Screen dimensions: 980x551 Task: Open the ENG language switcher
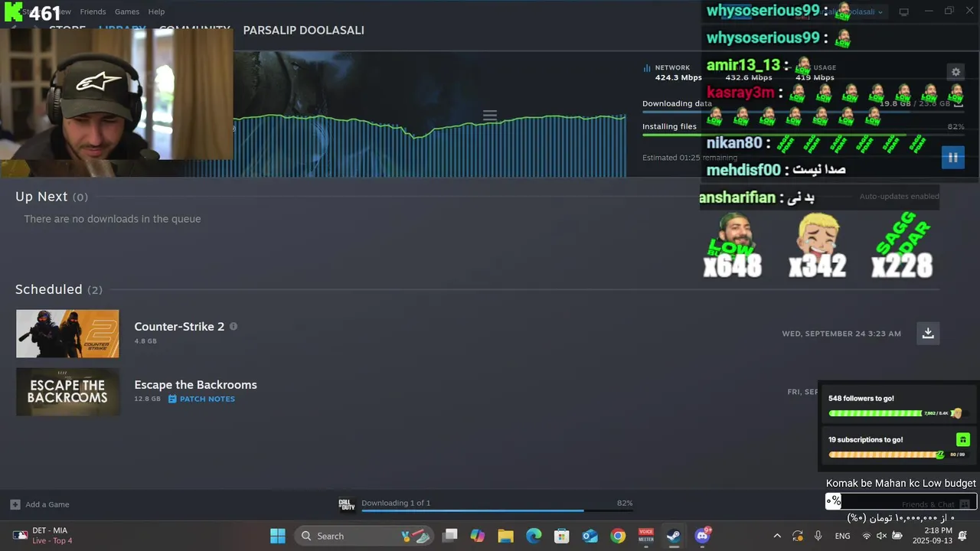click(842, 536)
